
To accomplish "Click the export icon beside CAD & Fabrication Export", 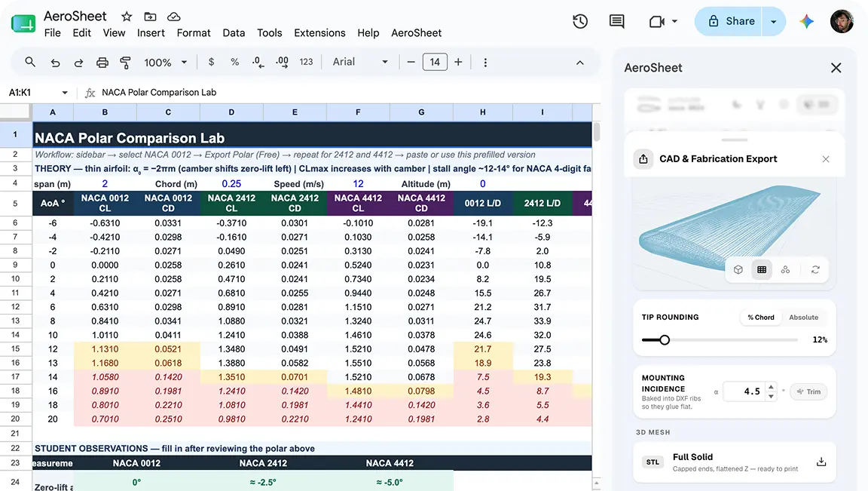I will click(x=643, y=159).
